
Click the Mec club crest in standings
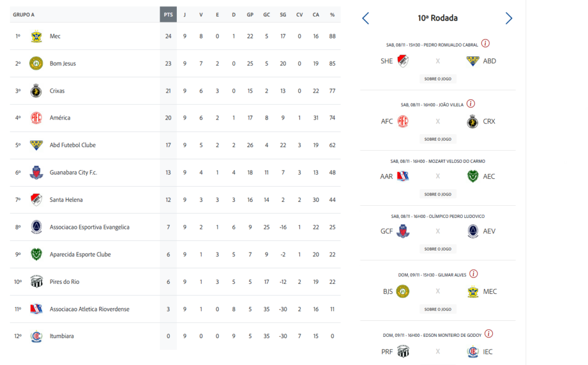(36, 36)
